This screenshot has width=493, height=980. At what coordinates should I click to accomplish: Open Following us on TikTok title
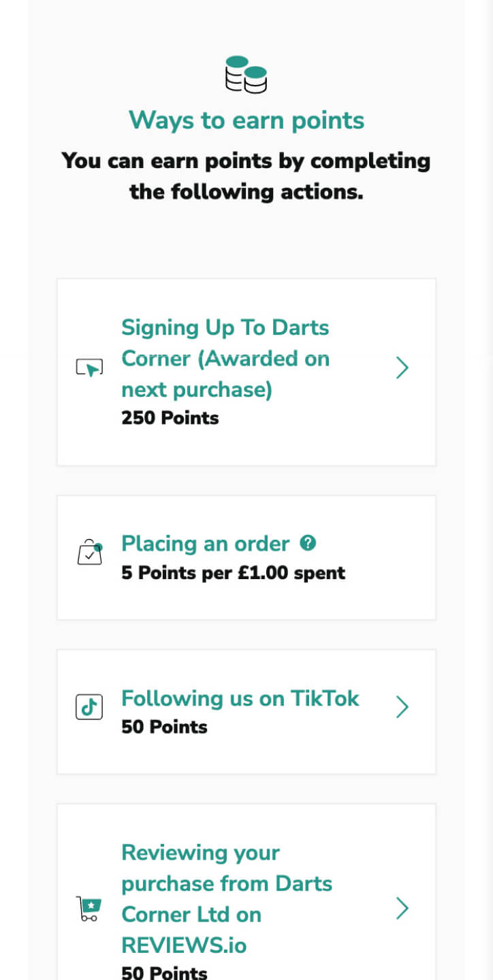(240, 698)
